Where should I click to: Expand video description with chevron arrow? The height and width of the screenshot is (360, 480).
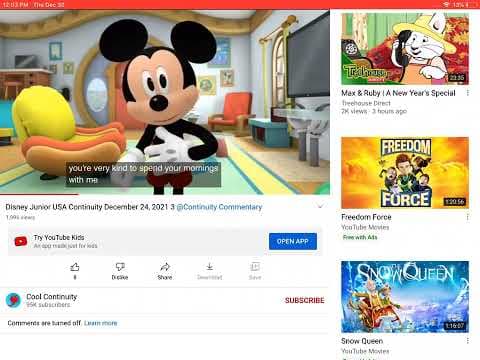click(320, 206)
